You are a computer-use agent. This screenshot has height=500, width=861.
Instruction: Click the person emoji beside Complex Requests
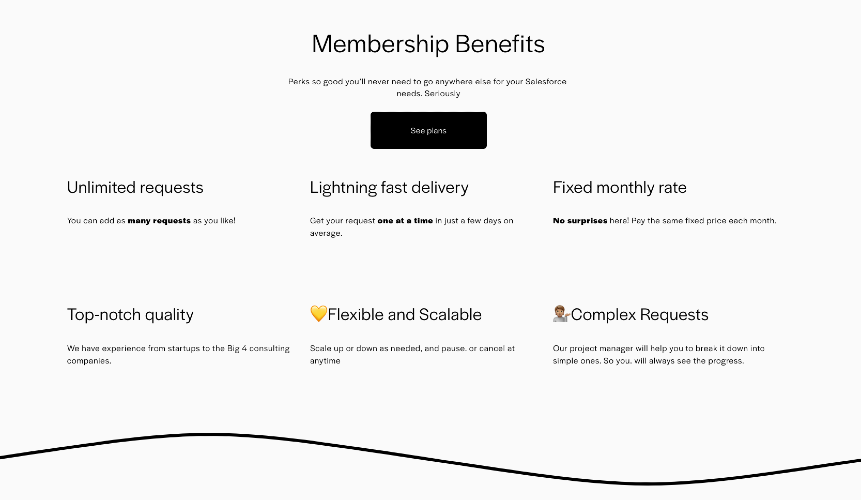561,314
